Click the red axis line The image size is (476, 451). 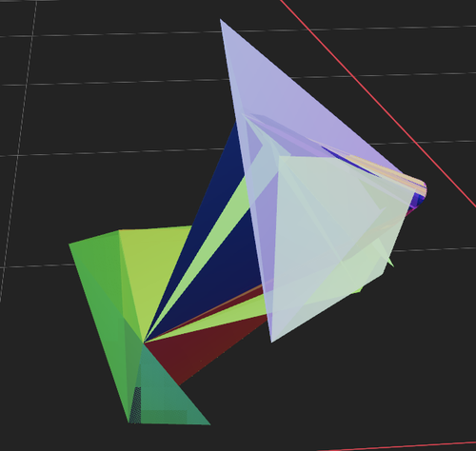tap(378, 103)
